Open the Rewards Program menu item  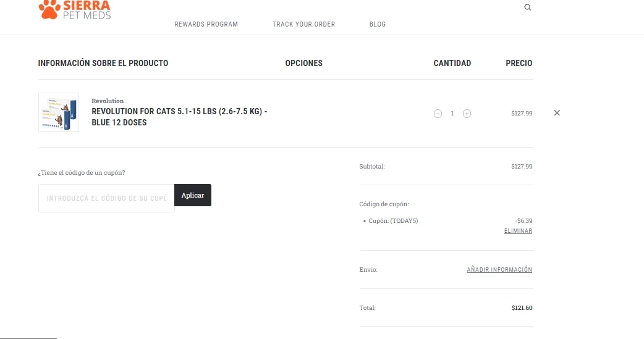pos(206,24)
